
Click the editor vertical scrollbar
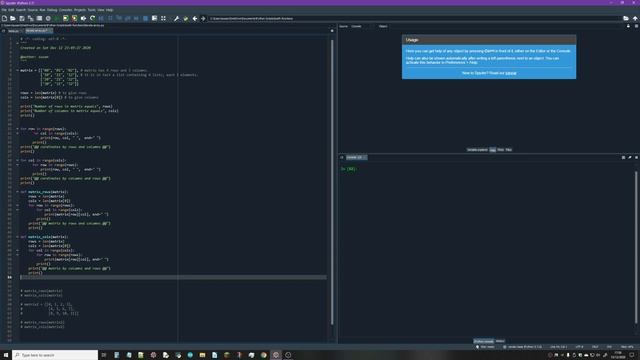click(332, 182)
